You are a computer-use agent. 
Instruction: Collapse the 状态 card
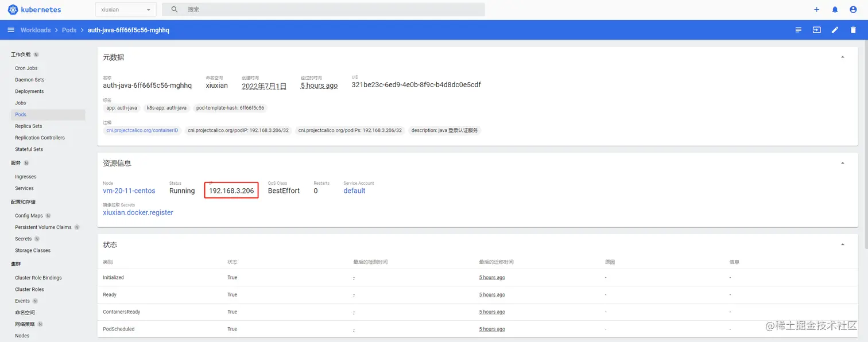coord(842,244)
